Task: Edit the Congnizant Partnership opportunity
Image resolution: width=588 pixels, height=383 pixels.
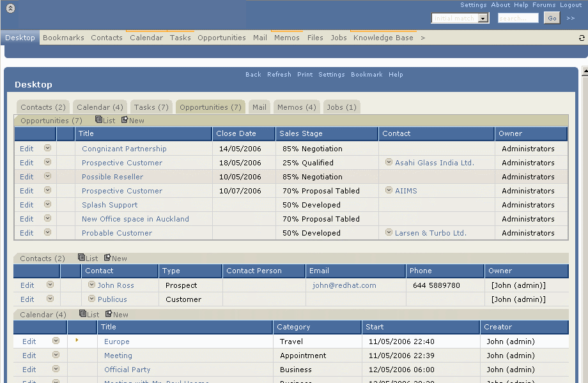Action: coord(27,149)
